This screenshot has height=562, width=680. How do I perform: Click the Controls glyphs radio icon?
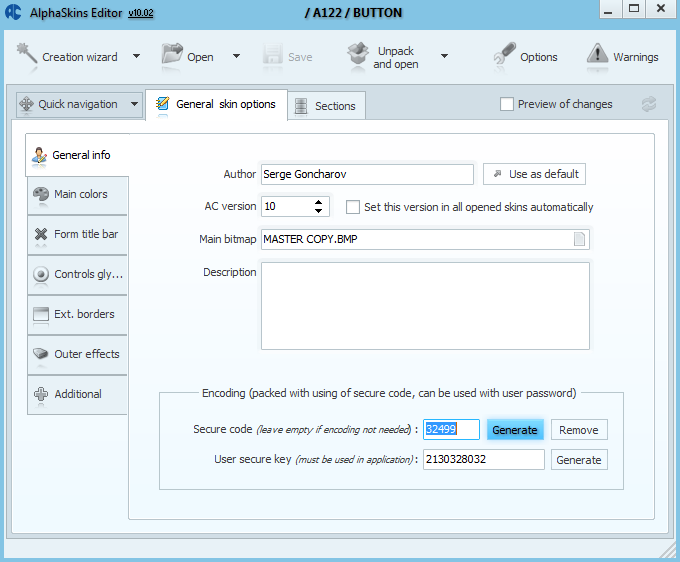tap(41, 274)
